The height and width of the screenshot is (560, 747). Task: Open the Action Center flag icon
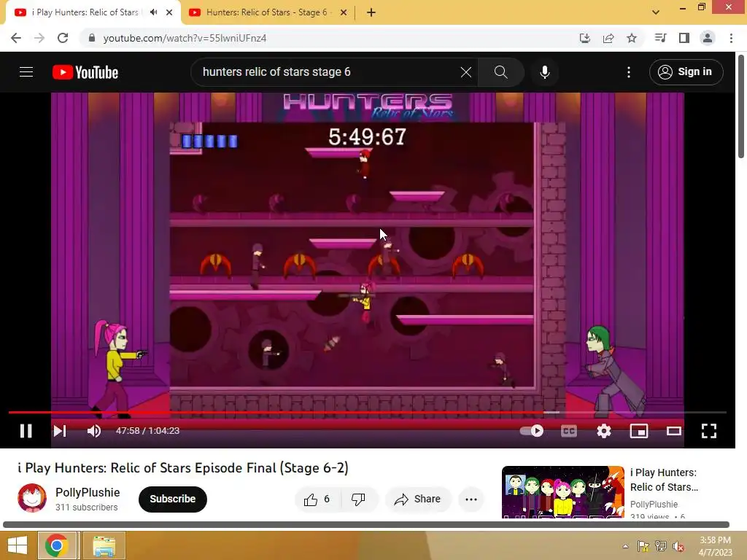click(x=643, y=546)
